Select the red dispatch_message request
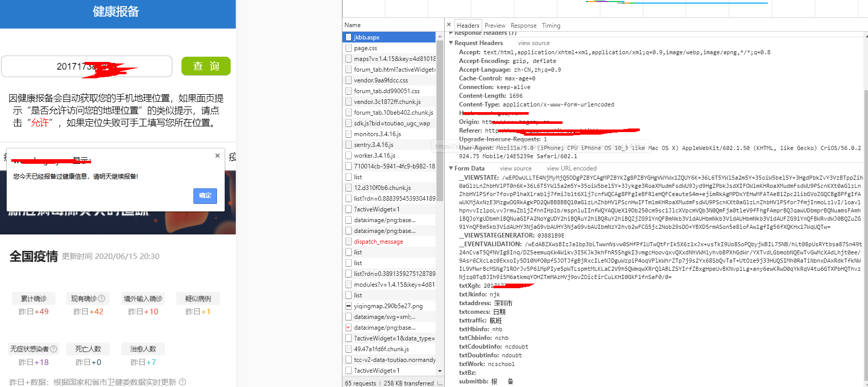The width and height of the screenshot is (868, 387). tap(389, 242)
